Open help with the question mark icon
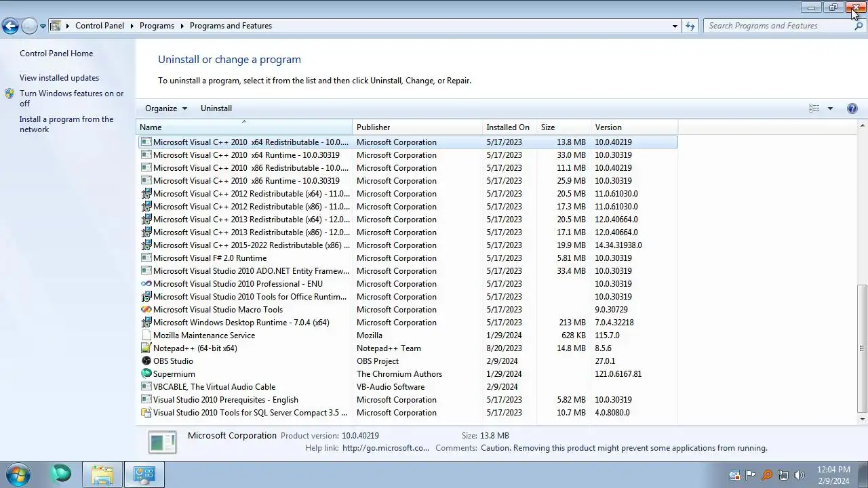The height and width of the screenshot is (488, 868). click(852, 108)
